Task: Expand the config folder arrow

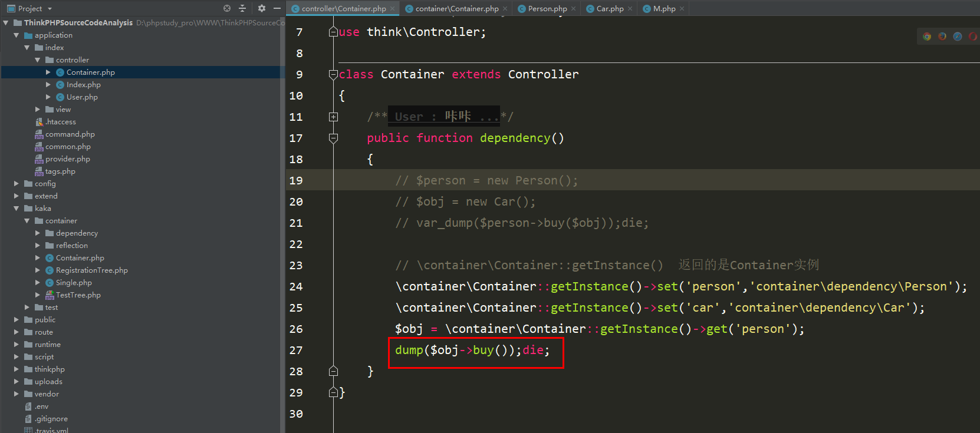Action: point(17,184)
